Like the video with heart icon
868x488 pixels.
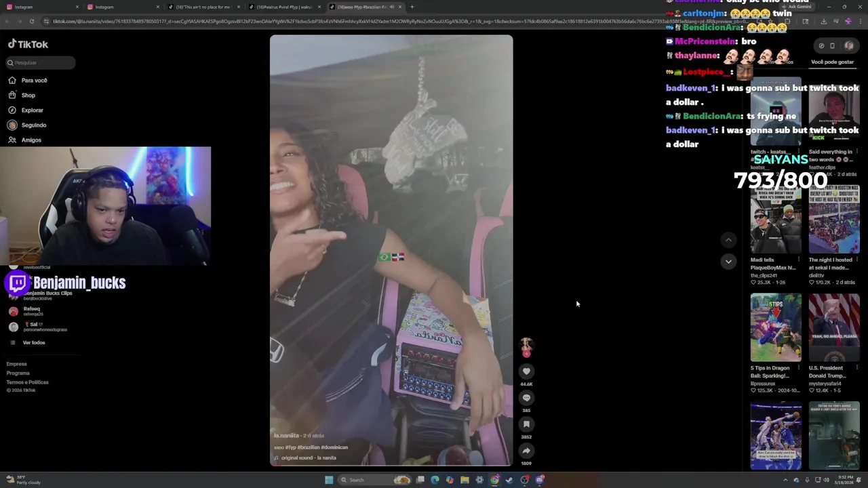coord(526,371)
